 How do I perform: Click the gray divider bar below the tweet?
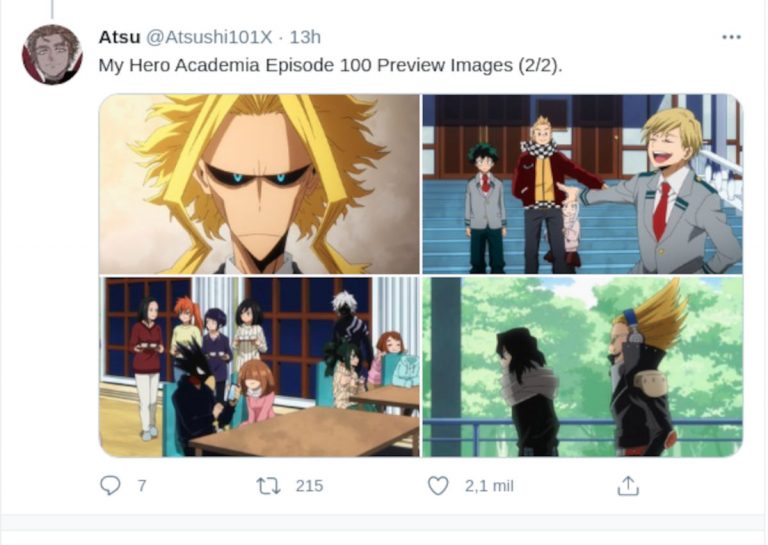point(384,522)
